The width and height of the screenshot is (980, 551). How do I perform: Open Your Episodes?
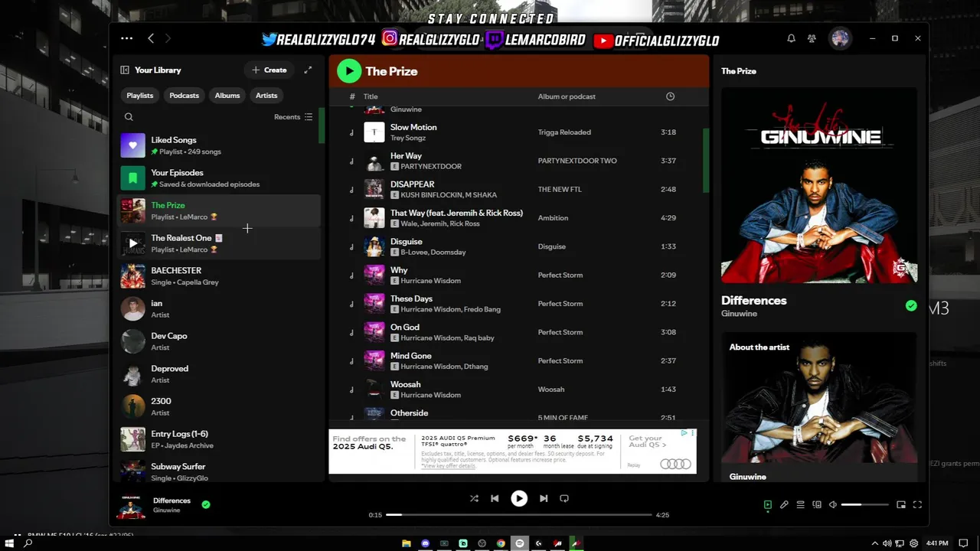pyautogui.click(x=218, y=178)
